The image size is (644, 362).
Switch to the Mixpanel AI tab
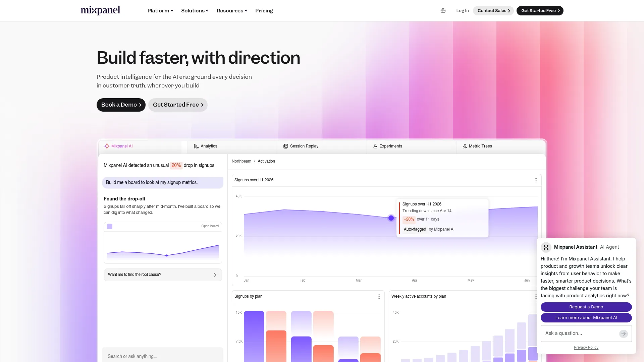[x=143, y=146]
